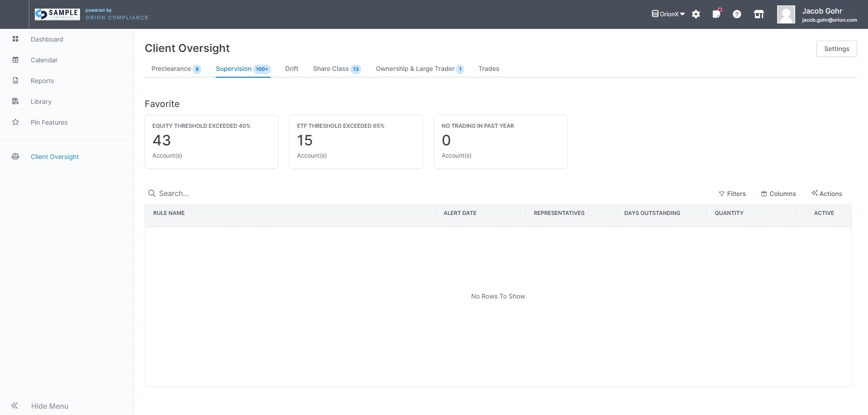Go to Dashboard in sidebar
Image resolution: width=868 pixels, height=415 pixels.
tap(47, 39)
